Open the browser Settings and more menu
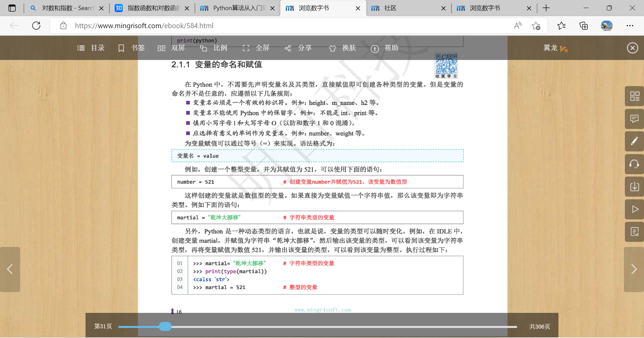The width and height of the screenshot is (644, 338). (x=630, y=25)
